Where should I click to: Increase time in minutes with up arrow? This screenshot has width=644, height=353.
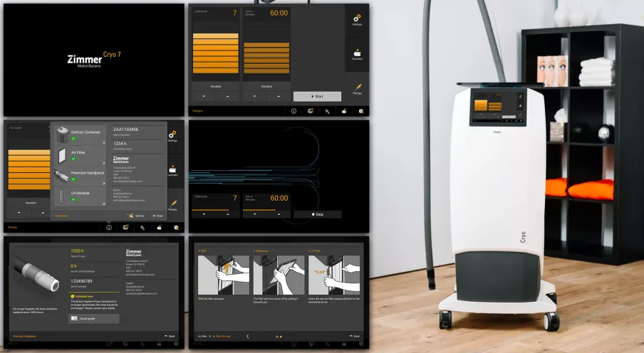click(279, 97)
